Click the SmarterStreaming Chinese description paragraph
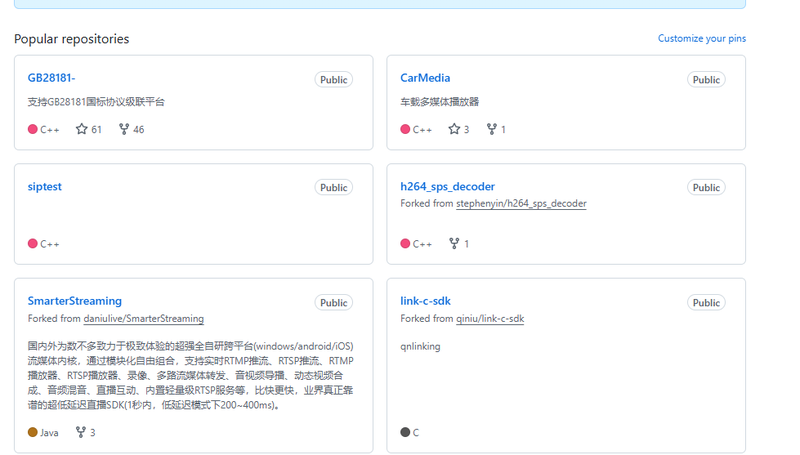This screenshot has width=800, height=455. [190, 375]
